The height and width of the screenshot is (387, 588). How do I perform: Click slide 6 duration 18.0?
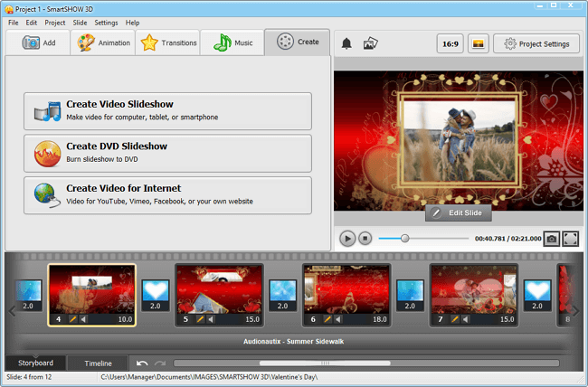click(x=380, y=319)
